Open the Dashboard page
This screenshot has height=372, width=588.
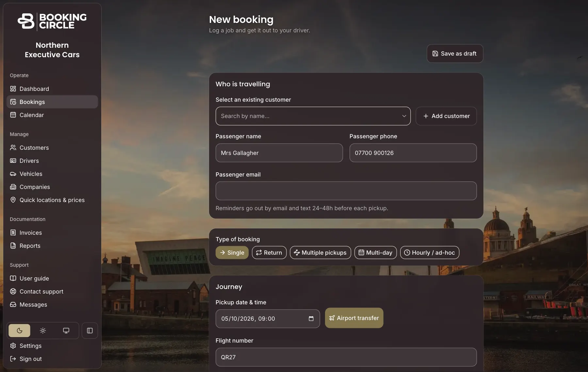52,89
